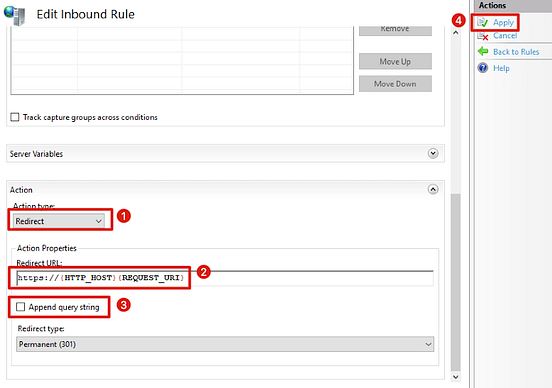Viewport: 552px width, 388px height.
Task: Click the vertical scrollbar thumb
Action: [x=456, y=282]
